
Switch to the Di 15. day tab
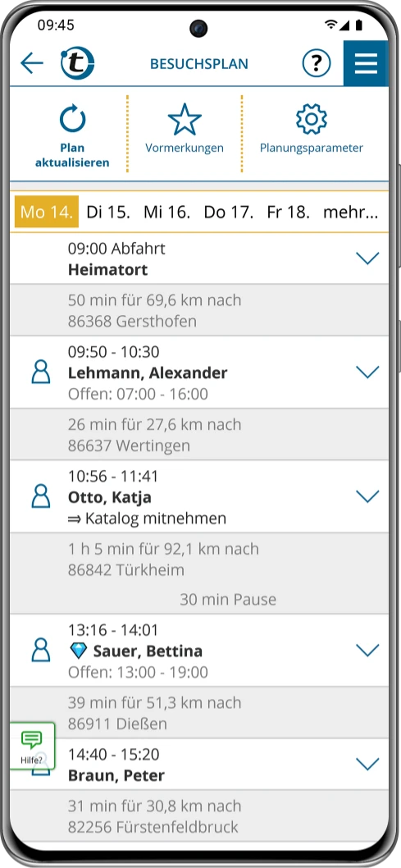[108, 212]
